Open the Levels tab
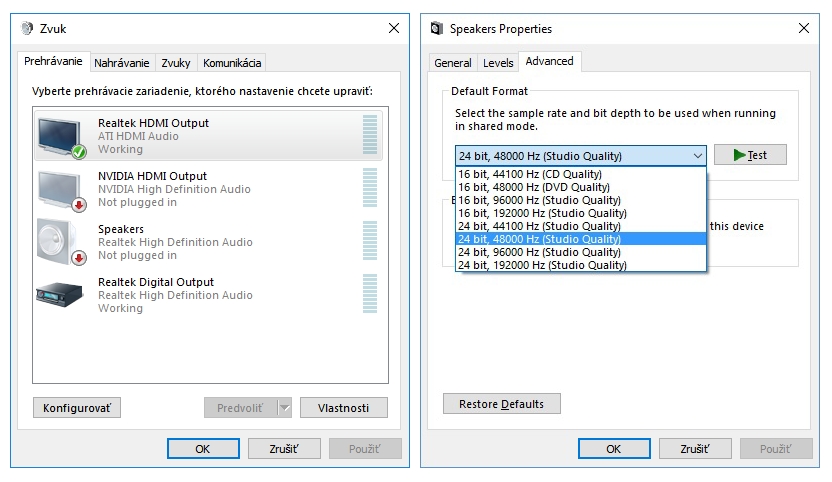 [x=498, y=63]
